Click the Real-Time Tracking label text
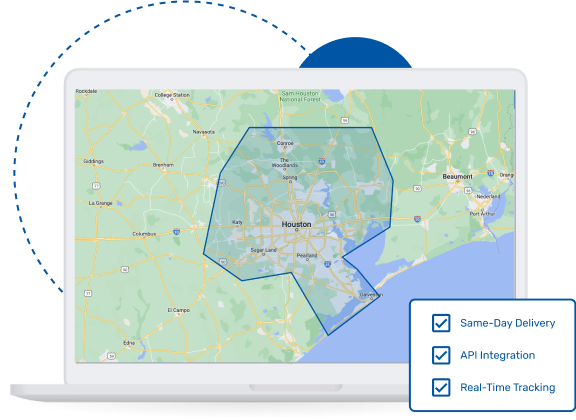 coord(507,387)
